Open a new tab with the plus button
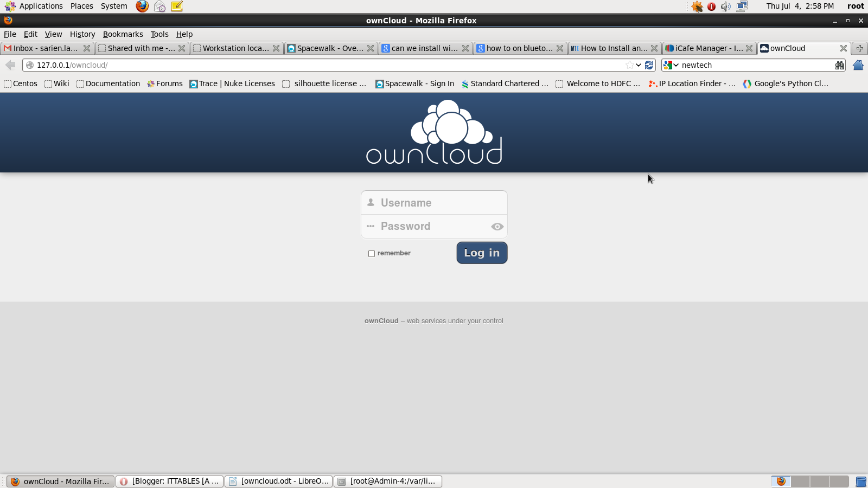 [x=859, y=48]
